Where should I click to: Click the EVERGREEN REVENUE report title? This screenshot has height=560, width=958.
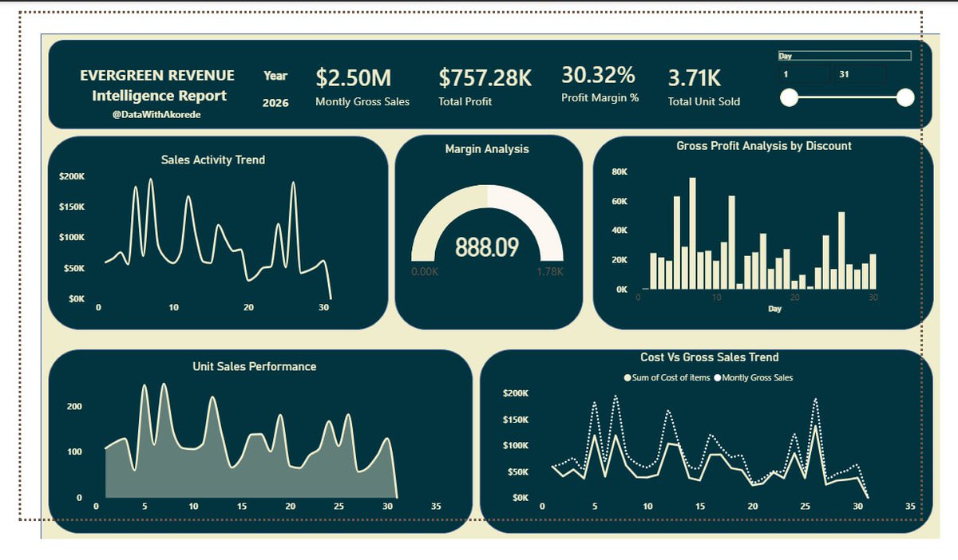coord(157,76)
